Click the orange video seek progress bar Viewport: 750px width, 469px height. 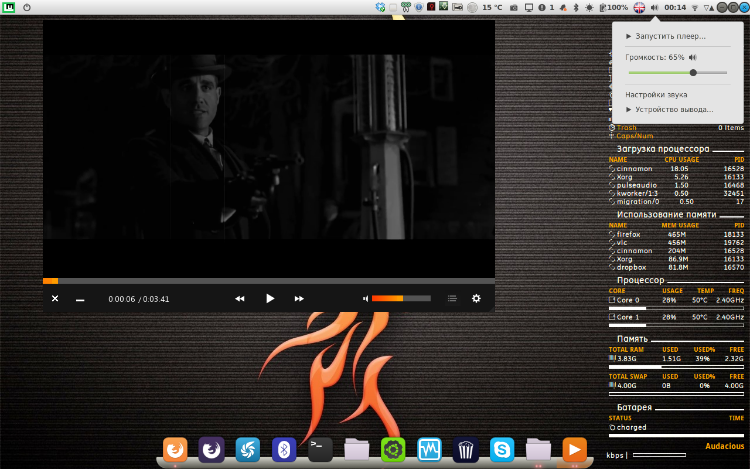click(268, 281)
